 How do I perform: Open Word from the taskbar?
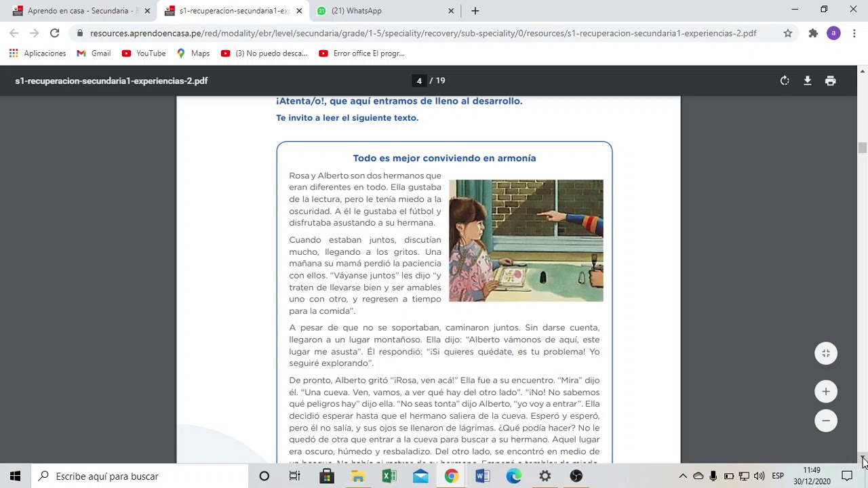pyautogui.click(x=483, y=476)
